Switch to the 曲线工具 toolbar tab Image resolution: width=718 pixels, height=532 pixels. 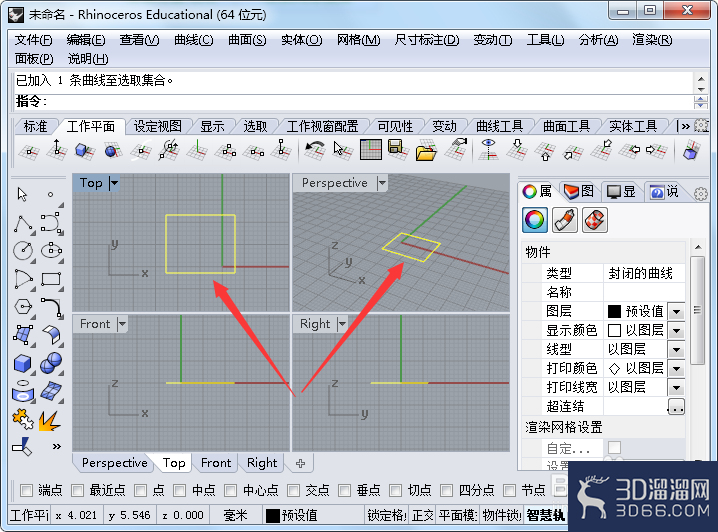[x=500, y=126]
